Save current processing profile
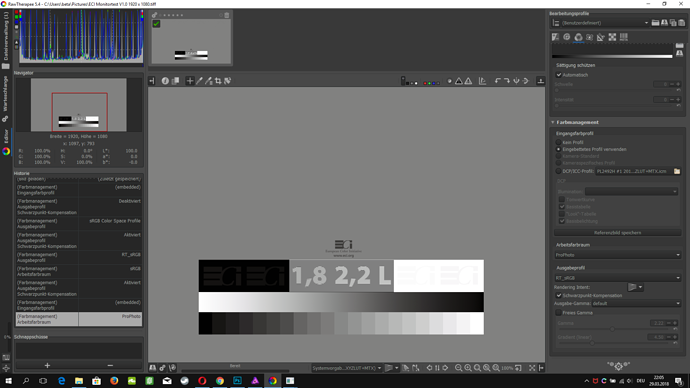Screen dimensions: 690x388 pos(664,23)
